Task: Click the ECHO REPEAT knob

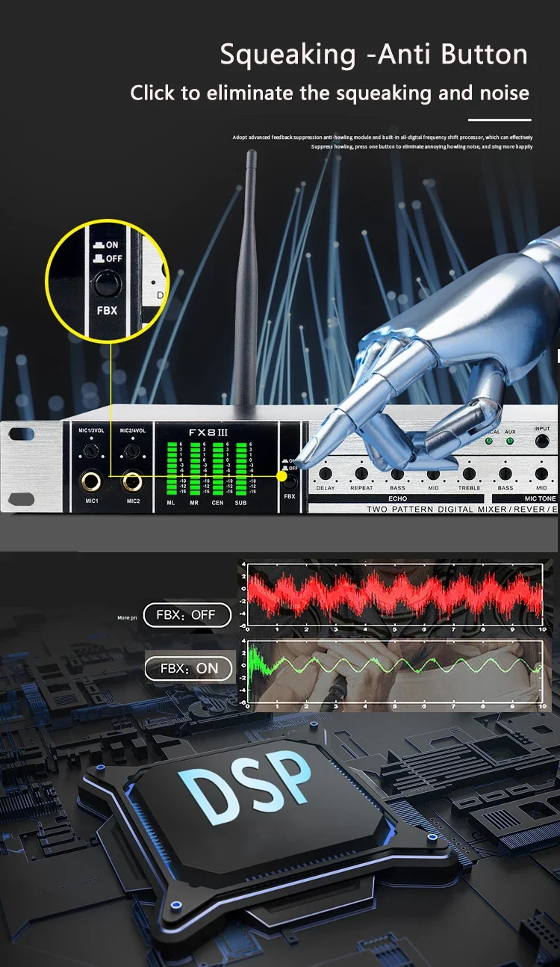Action: (361, 473)
